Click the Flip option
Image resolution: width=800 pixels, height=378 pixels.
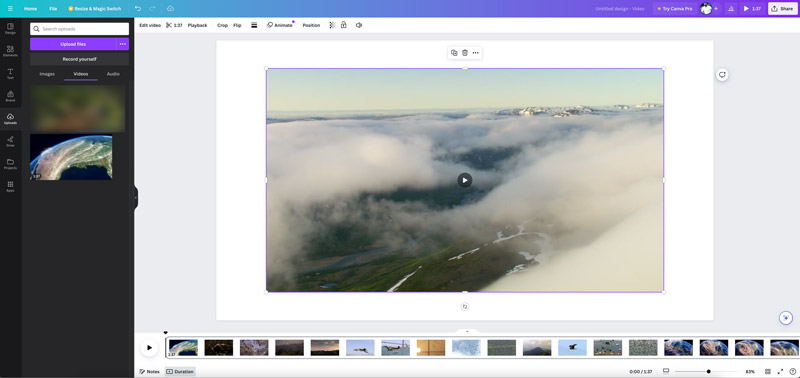(237, 25)
